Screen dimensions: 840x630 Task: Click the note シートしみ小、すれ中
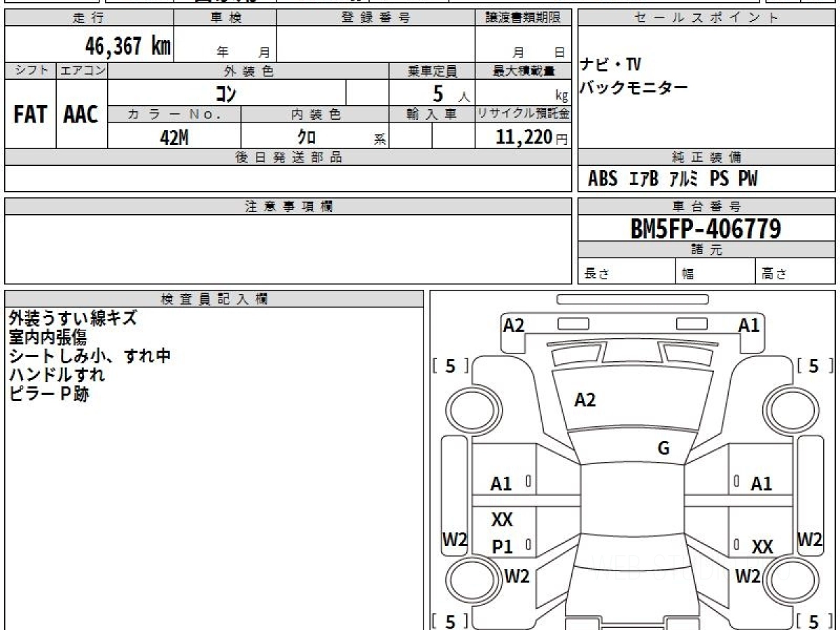click(90, 356)
